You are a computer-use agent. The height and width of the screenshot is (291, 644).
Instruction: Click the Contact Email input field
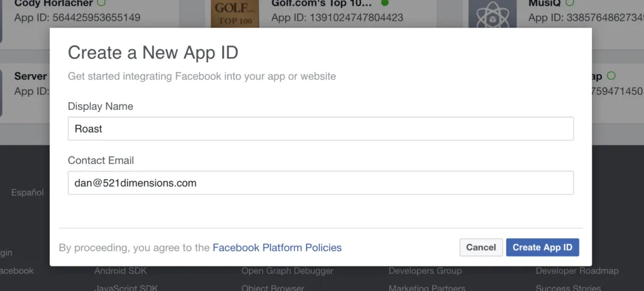click(320, 183)
